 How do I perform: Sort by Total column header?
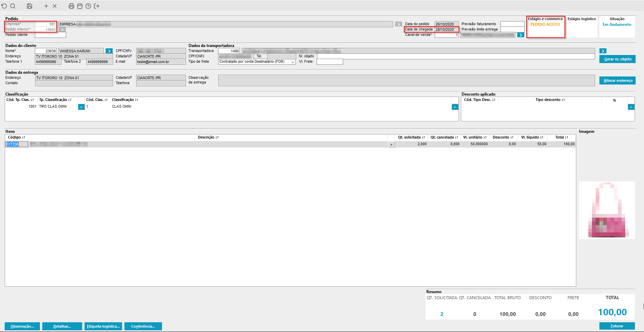coord(561,137)
